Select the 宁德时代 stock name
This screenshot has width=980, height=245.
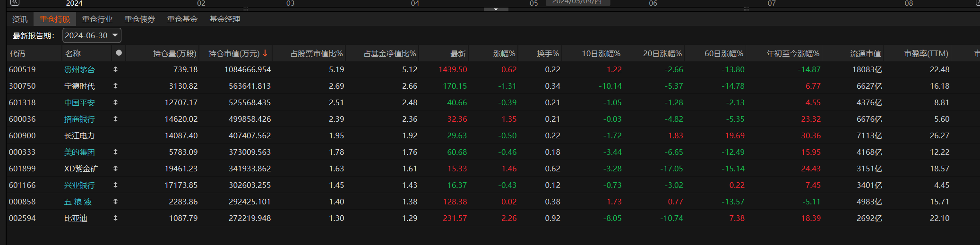pyautogui.click(x=79, y=86)
